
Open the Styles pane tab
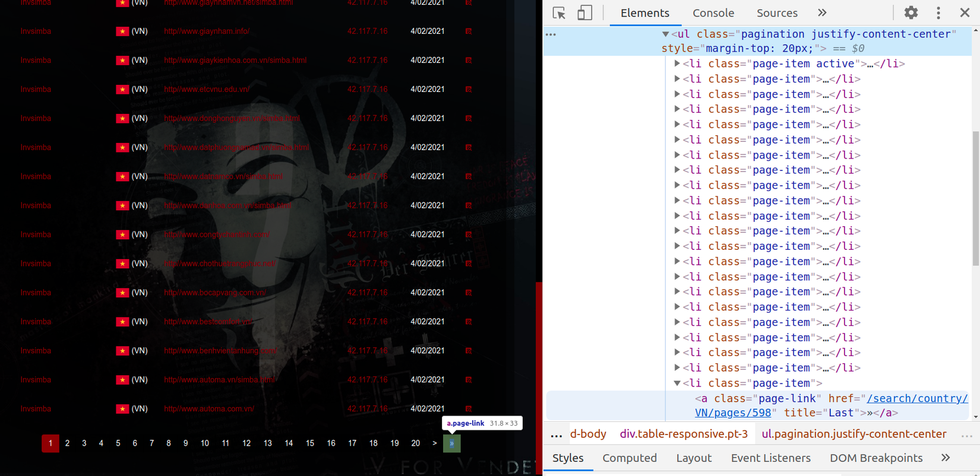[568, 458]
